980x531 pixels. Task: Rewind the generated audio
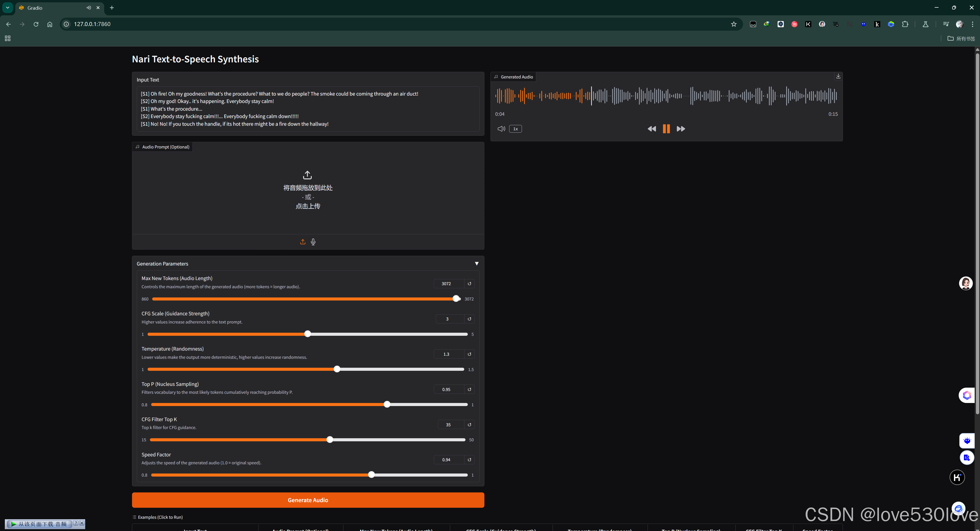click(652, 129)
